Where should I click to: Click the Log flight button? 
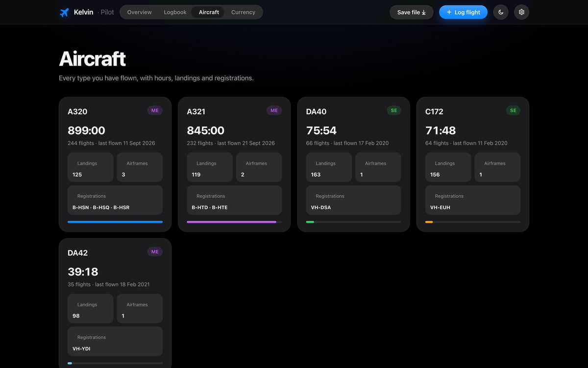463,12
